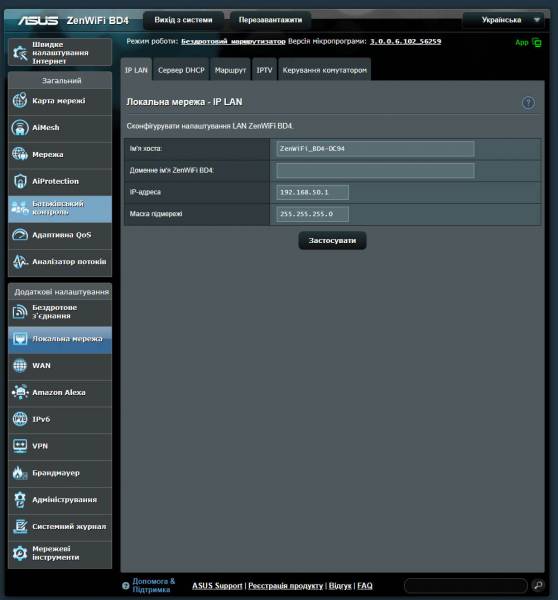Click the Перезавантажити reboot button
This screenshot has height=600, width=558.
[270, 20]
